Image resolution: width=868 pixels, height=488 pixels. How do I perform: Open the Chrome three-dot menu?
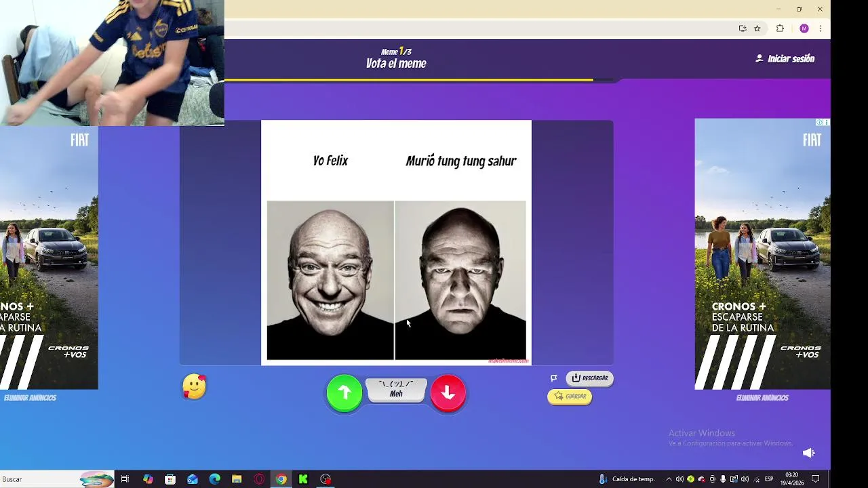821,28
